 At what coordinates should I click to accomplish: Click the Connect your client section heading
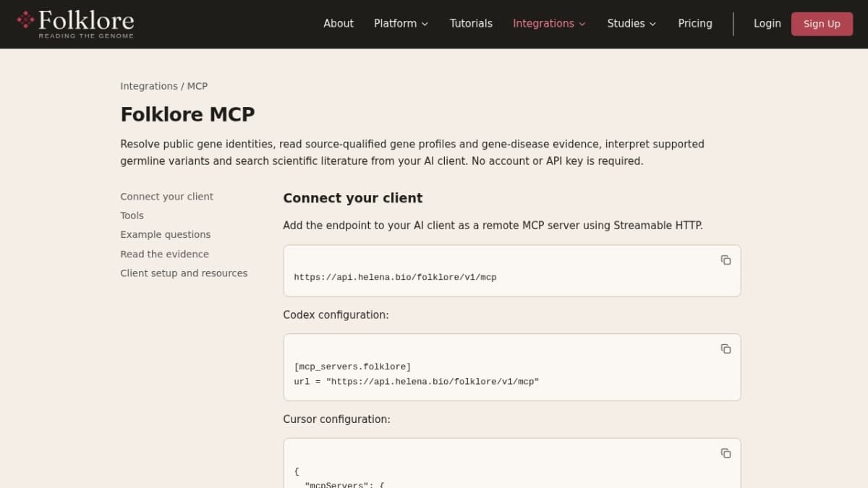(353, 198)
